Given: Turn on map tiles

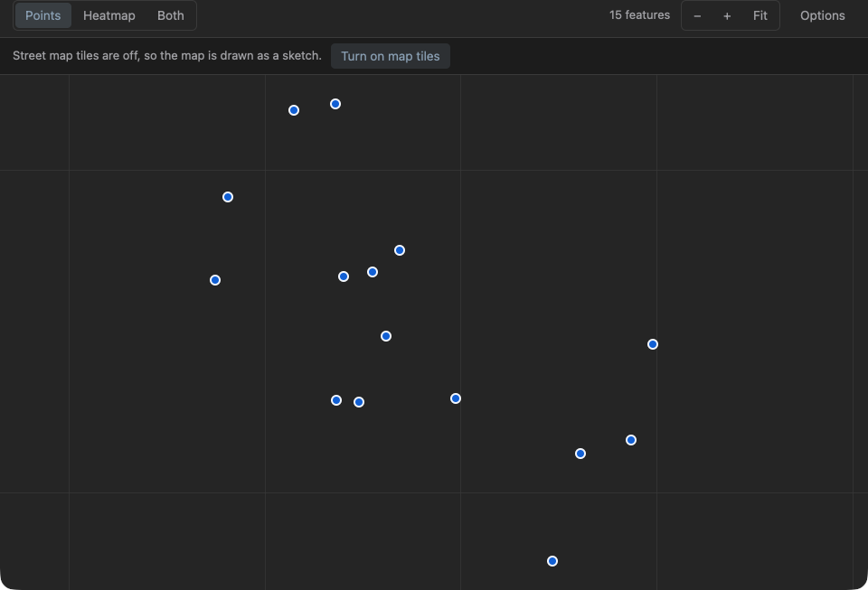Looking at the screenshot, I should 391,56.
